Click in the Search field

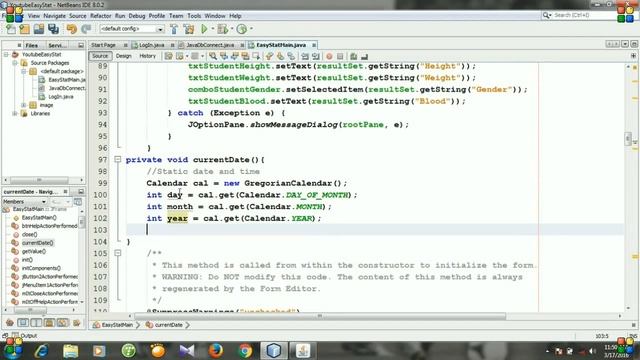584,15
